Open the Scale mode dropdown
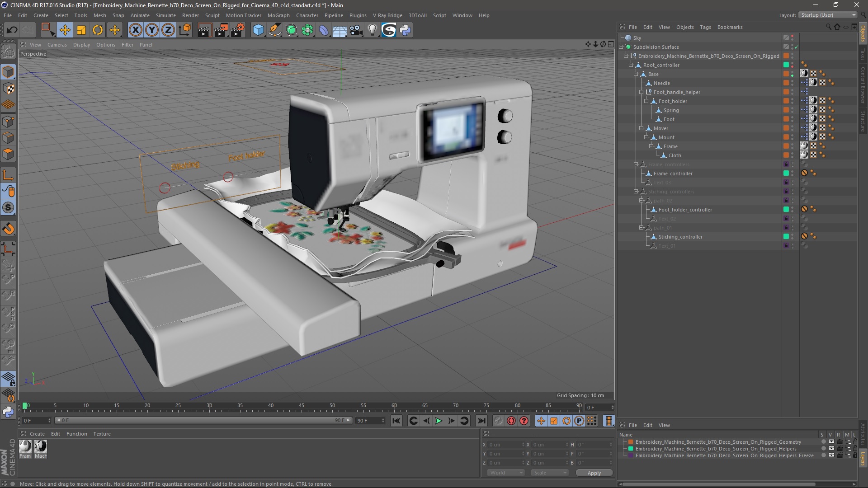 tap(549, 473)
